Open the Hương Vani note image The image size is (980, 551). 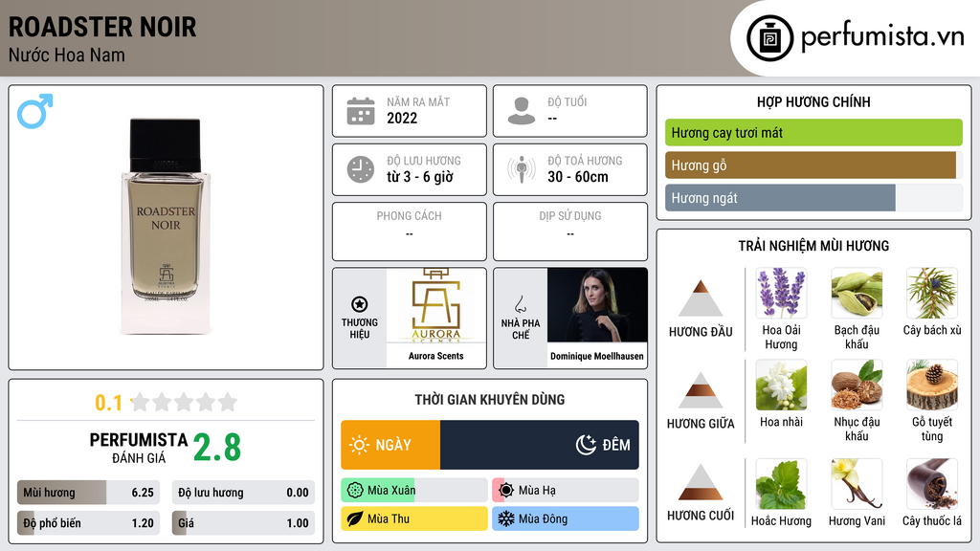857,485
